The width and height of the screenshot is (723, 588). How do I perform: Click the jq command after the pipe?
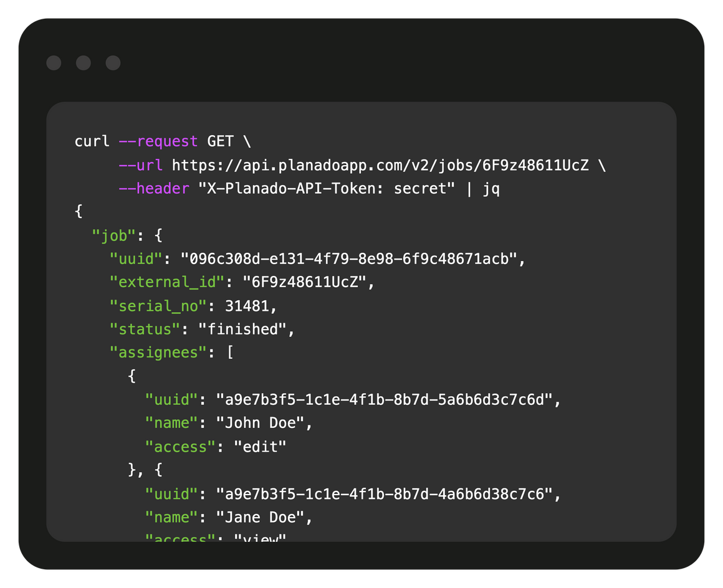tap(491, 189)
